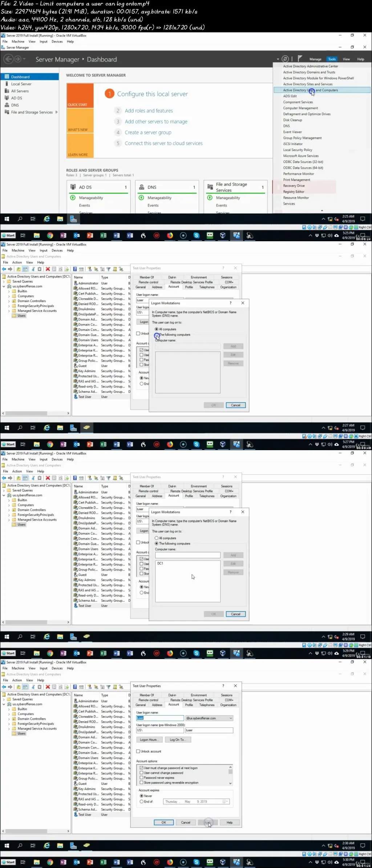Choose Group Policy Management from Tools menu
The width and height of the screenshot is (372, 868).
pos(302,138)
